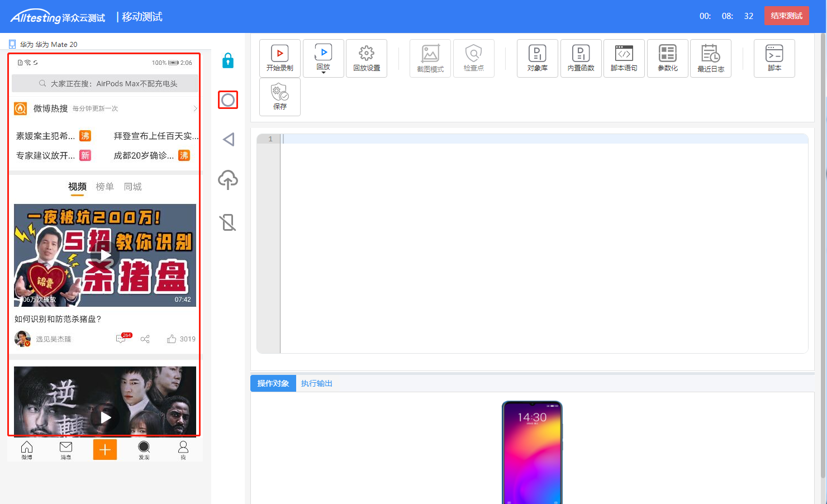The width and height of the screenshot is (827, 504).
Task: Open hot topic 拜登宣布上任百天实...
Action: tap(156, 136)
